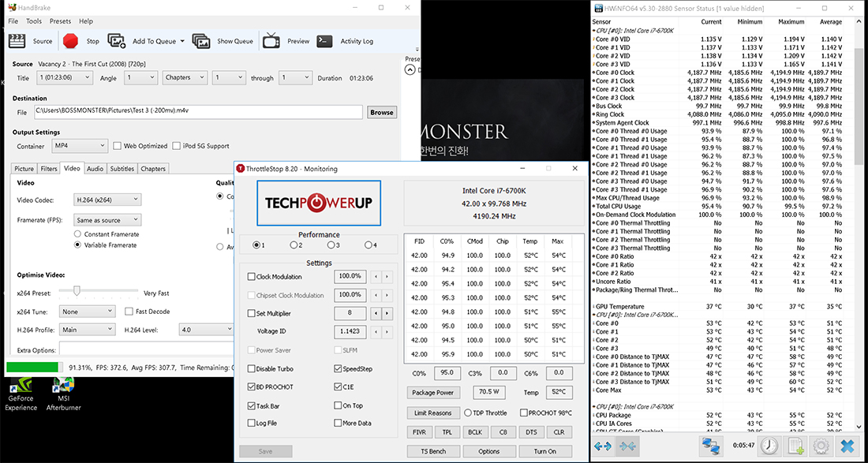
Task: Open the Container MP4 dropdown
Action: [79, 146]
